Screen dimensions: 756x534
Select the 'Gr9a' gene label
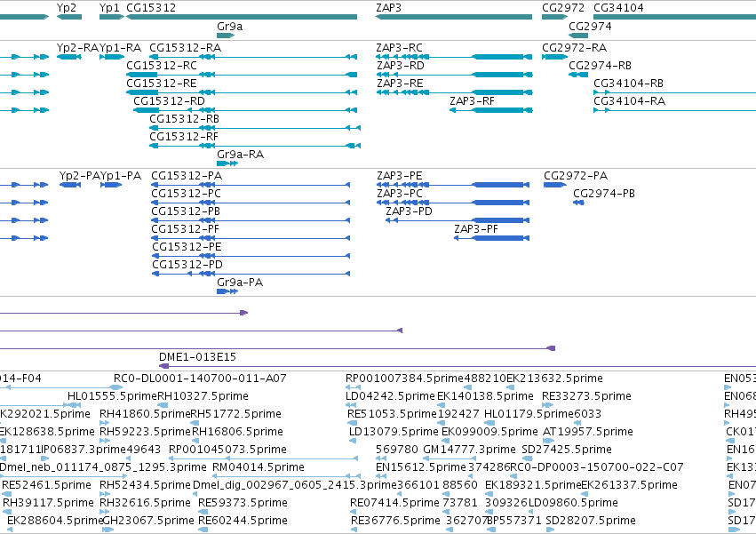pyautogui.click(x=229, y=26)
